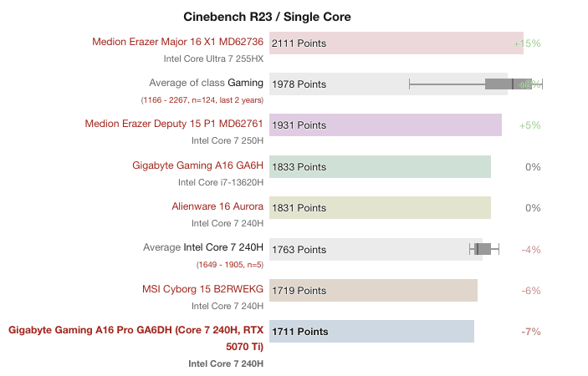This screenshot has width=588, height=376.
Task: Click the 1719 Points beige bar
Action: pos(373,291)
